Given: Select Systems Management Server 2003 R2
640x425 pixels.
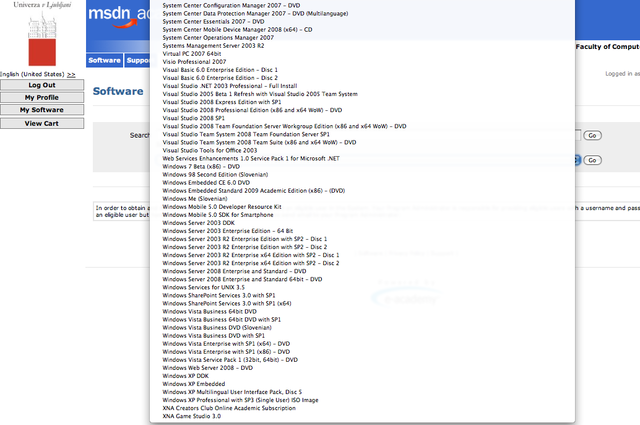Looking at the screenshot, I should pyautogui.click(x=213, y=46).
